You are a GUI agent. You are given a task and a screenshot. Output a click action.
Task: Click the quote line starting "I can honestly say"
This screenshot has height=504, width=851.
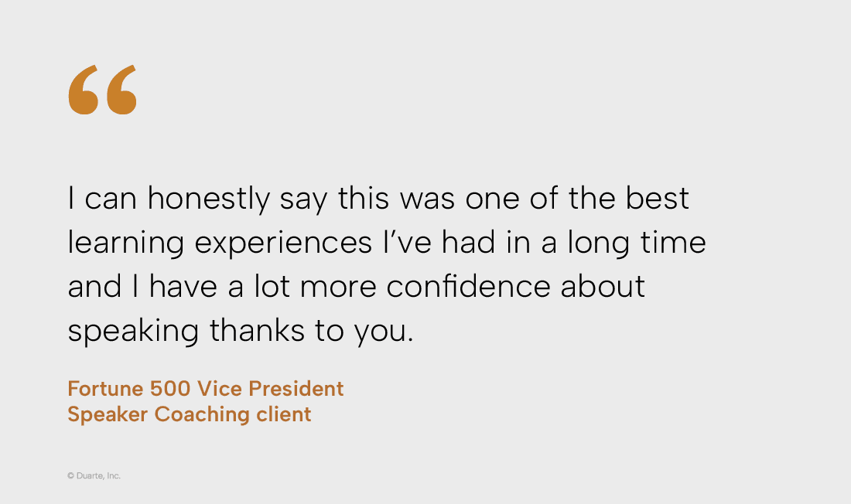tap(378, 199)
